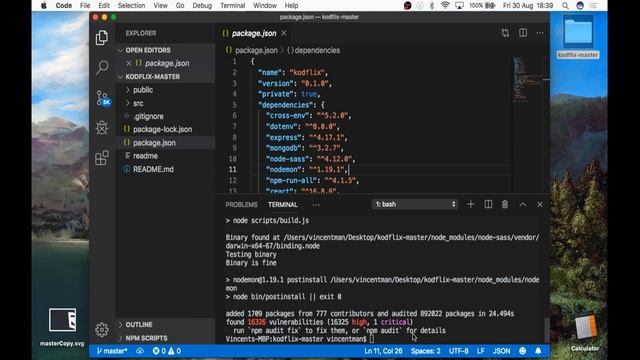Click line 11 nodemon in editor
This screenshot has width=640, height=360.
(307, 170)
